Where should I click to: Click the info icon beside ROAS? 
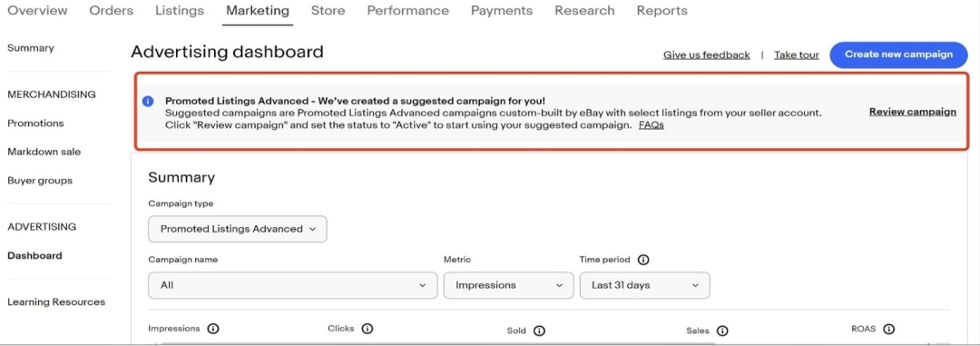pyautogui.click(x=888, y=329)
